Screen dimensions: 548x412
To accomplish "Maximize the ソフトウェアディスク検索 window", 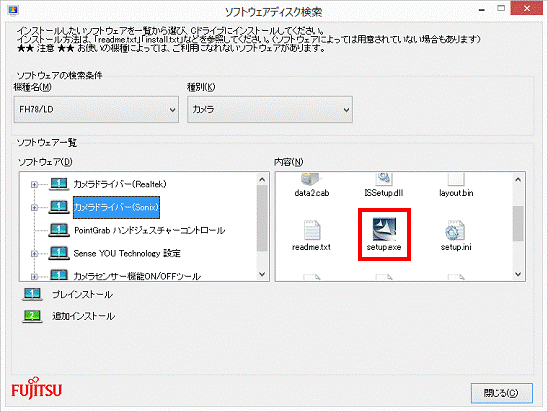I will tap(501, 8).
